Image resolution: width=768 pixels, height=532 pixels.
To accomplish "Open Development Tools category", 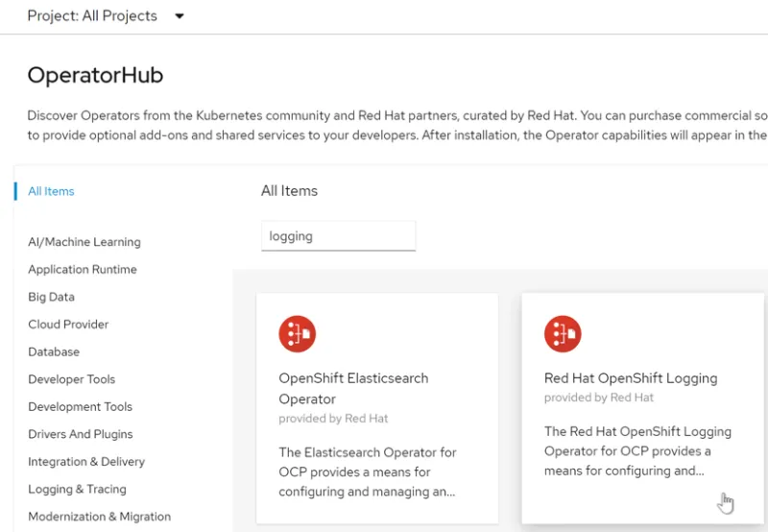I will point(80,407).
